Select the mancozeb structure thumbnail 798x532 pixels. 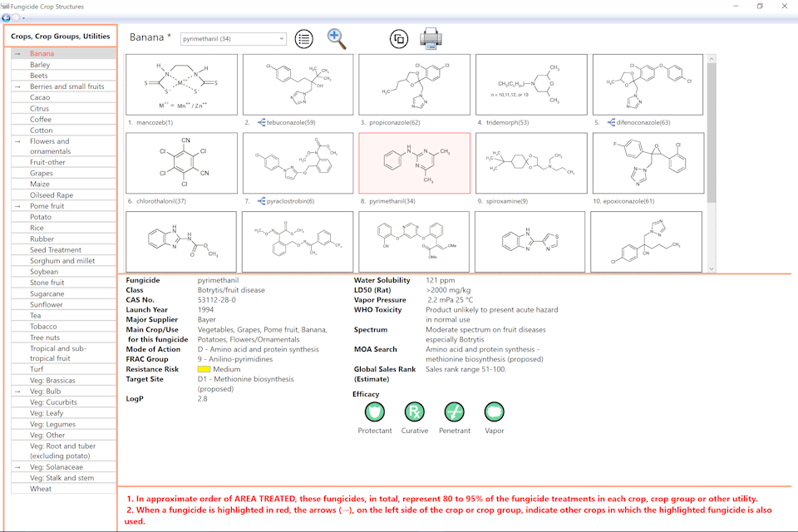click(x=180, y=85)
